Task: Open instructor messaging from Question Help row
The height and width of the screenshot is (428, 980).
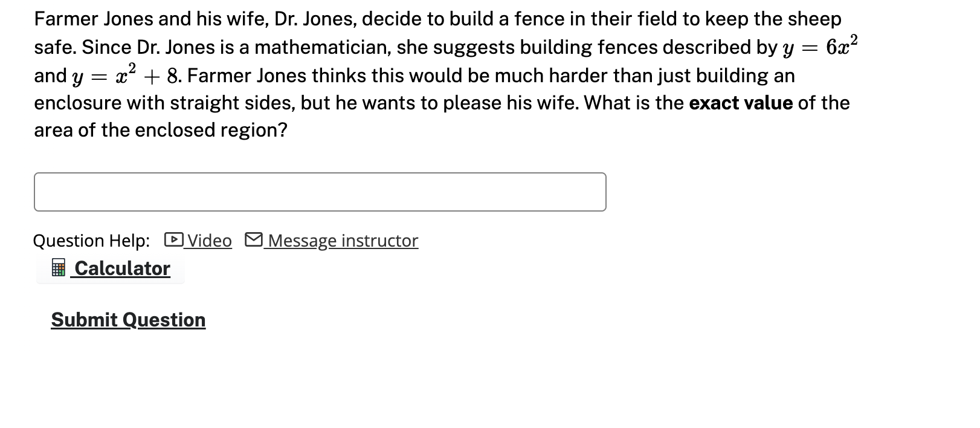Action: click(343, 240)
